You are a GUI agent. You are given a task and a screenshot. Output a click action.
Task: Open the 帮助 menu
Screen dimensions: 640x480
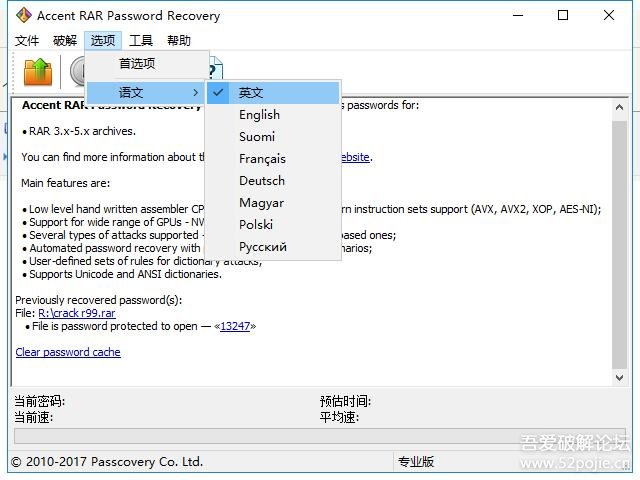point(179,40)
